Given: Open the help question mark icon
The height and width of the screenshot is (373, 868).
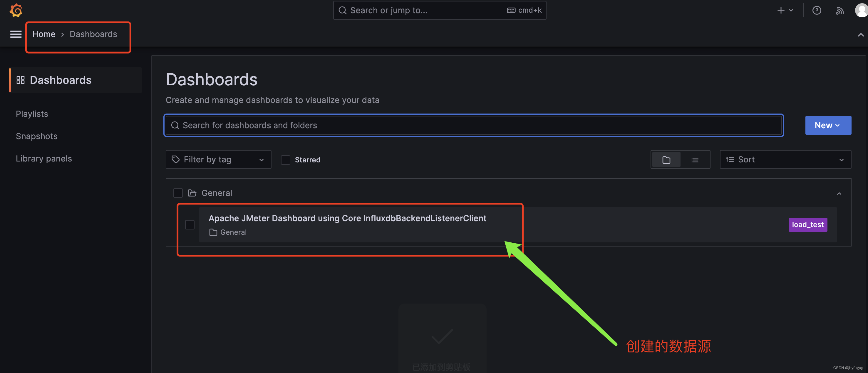Looking at the screenshot, I should click(x=817, y=10).
